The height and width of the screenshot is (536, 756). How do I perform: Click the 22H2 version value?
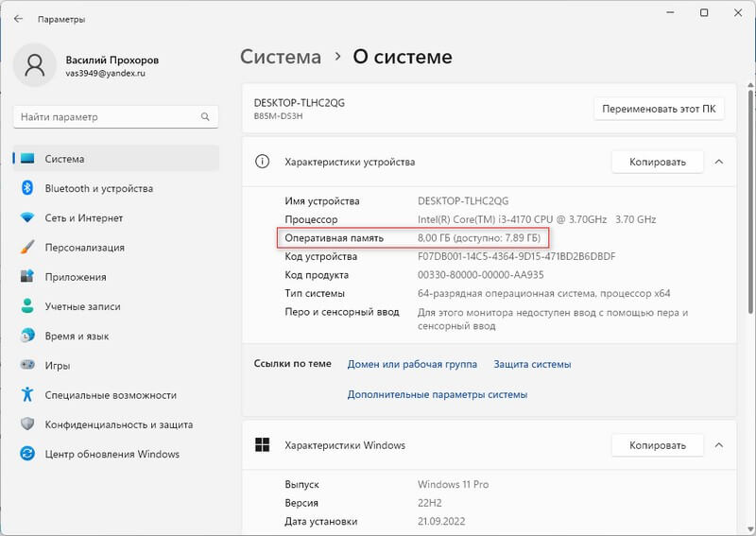430,503
